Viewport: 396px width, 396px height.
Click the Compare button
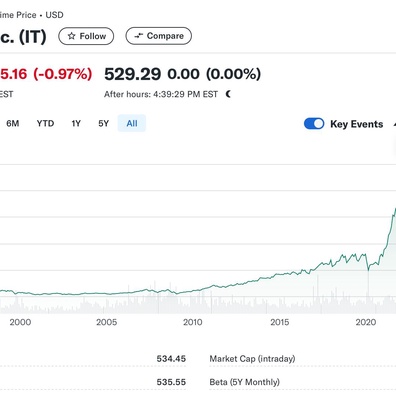[x=159, y=36]
